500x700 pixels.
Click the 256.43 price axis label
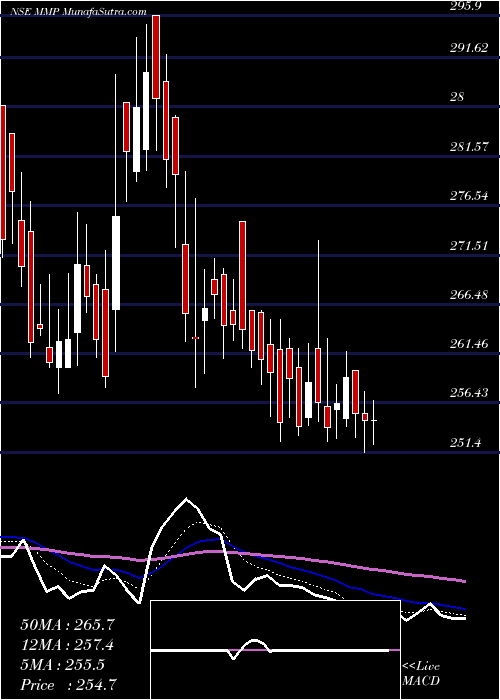(469, 393)
